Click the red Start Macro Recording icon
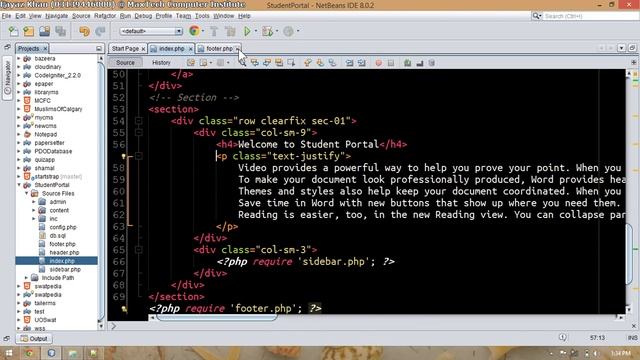The height and width of the screenshot is (360, 640). (x=379, y=63)
